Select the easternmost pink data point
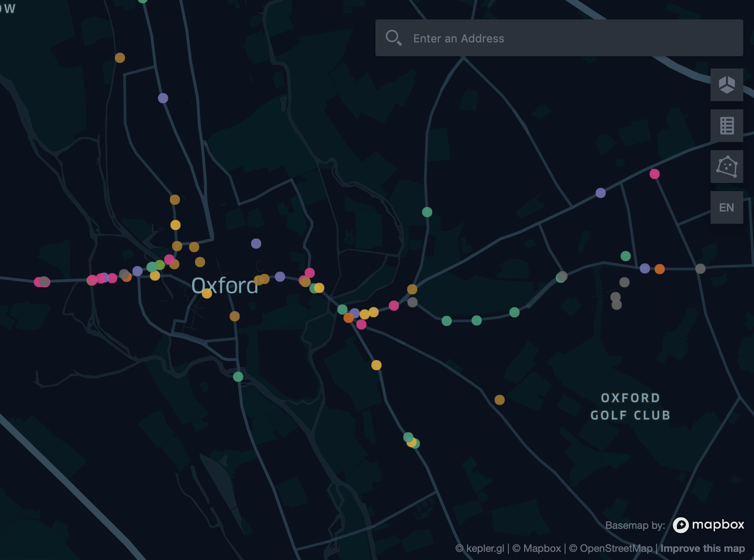The height and width of the screenshot is (560, 754). pyautogui.click(x=654, y=174)
